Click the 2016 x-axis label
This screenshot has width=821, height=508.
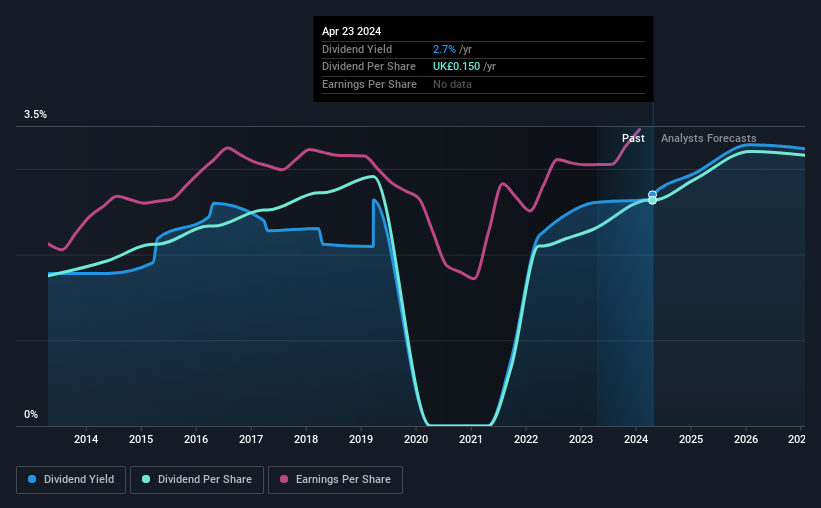point(196,439)
